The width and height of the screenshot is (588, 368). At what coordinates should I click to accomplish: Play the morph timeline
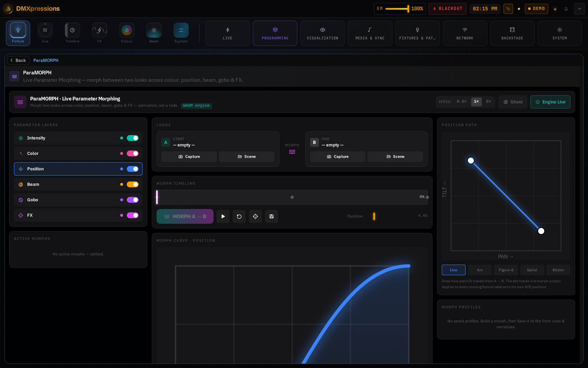tap(223, 216)
